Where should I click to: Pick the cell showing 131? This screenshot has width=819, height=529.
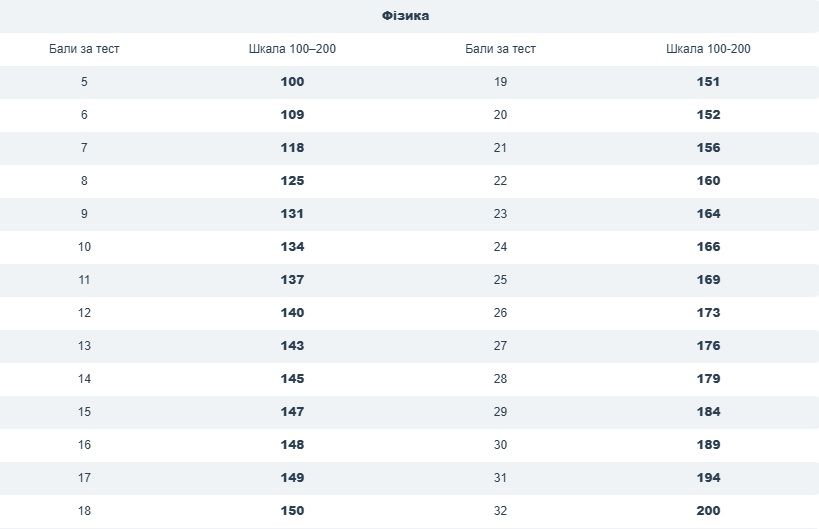click(x=292, y=214)
